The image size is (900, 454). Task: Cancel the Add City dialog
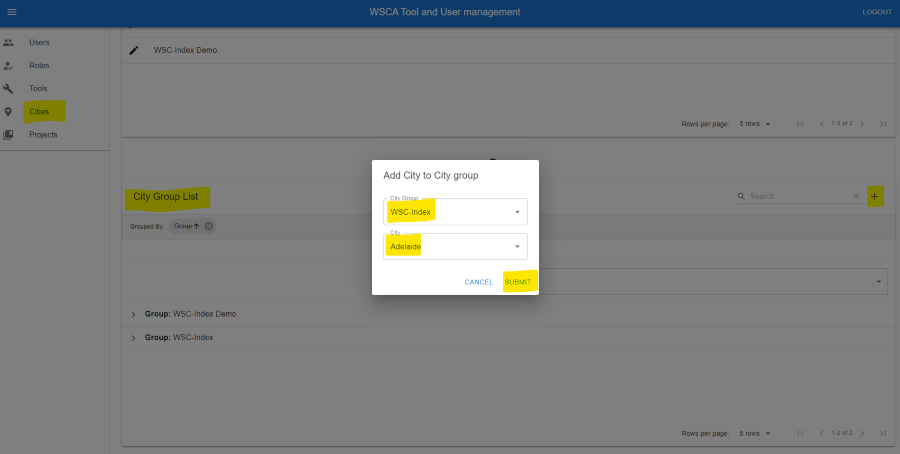(478, 282)
